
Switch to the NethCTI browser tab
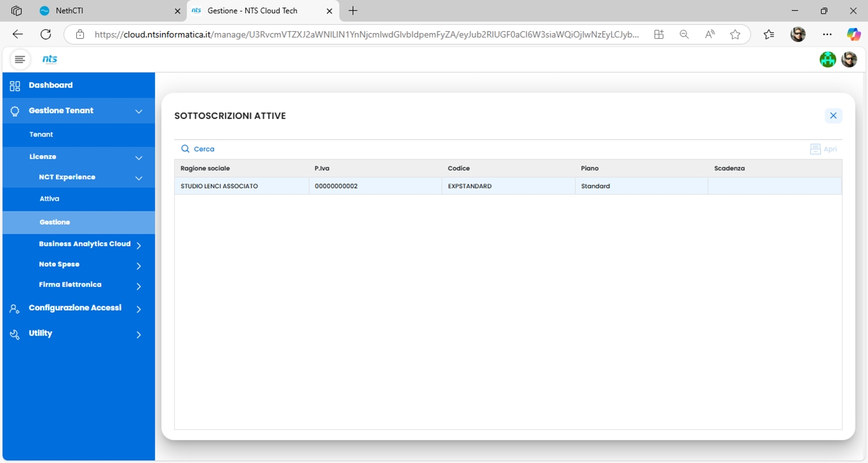pos(109,11)
